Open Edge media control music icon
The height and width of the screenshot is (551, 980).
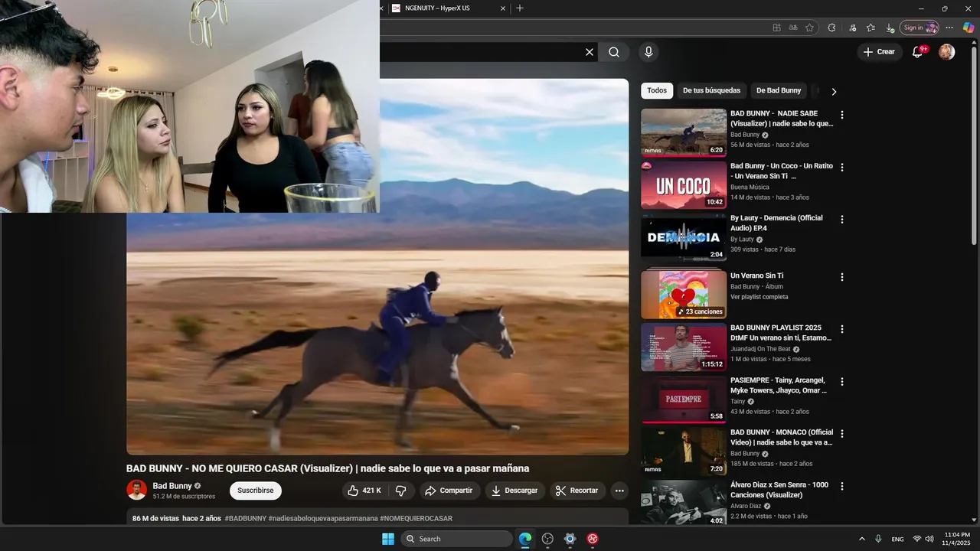pos(853,28)
